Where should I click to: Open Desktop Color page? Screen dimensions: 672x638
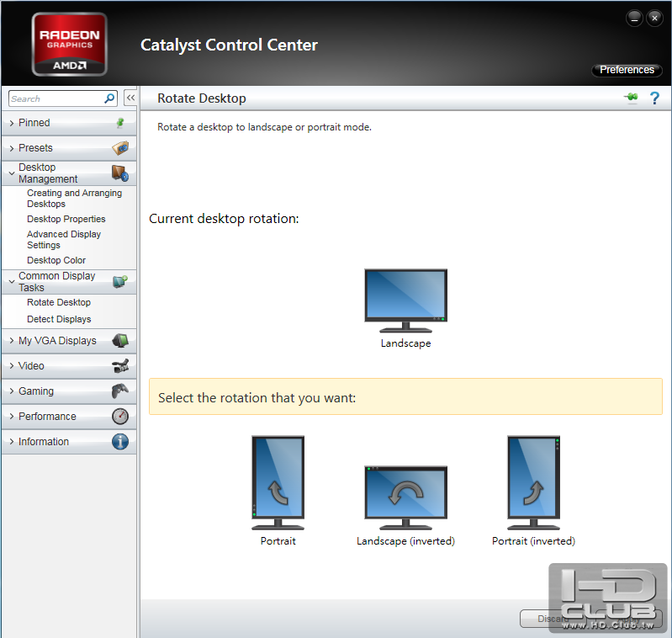[56, 260]
